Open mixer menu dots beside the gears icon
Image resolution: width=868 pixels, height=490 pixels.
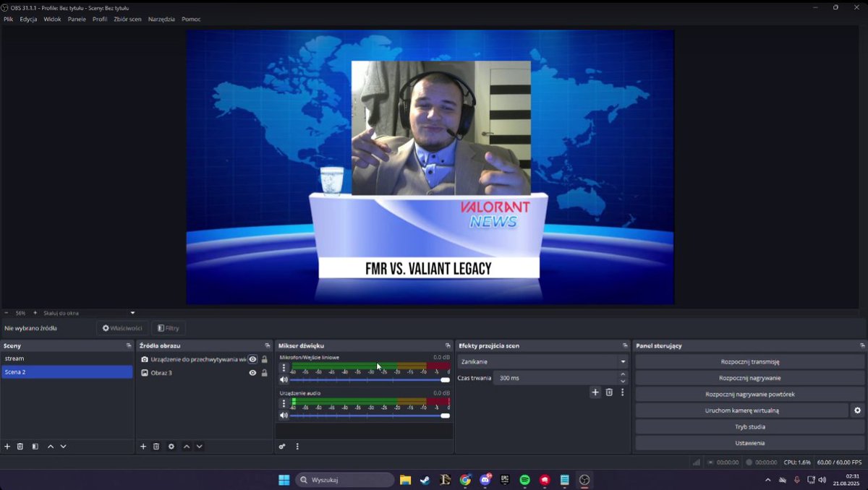click(x=297, y=447)
